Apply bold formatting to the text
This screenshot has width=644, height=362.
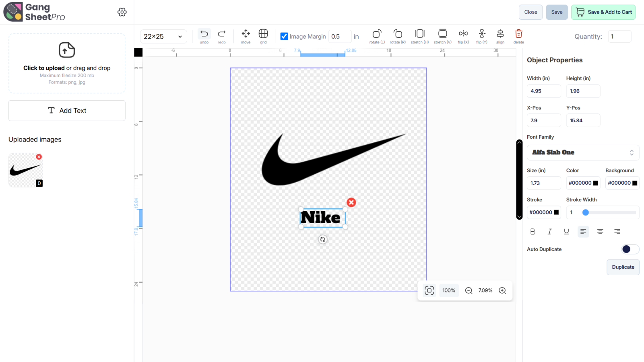[533, 231]
